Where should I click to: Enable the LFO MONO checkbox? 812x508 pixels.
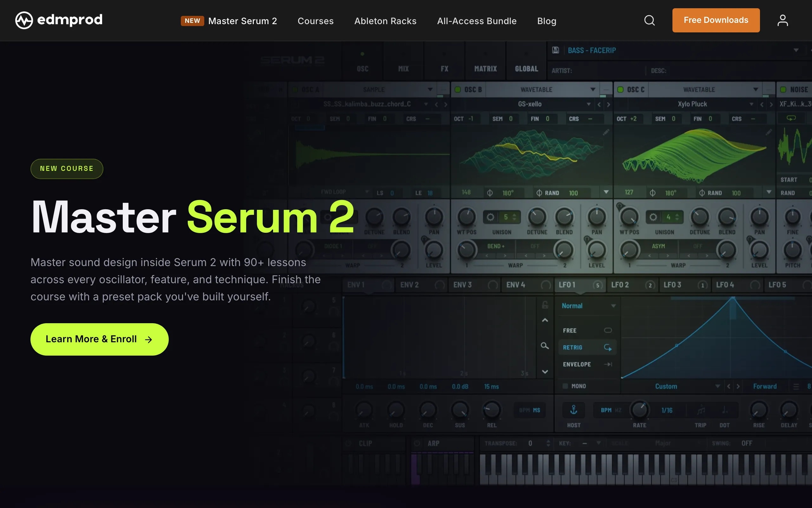[565, 386]
